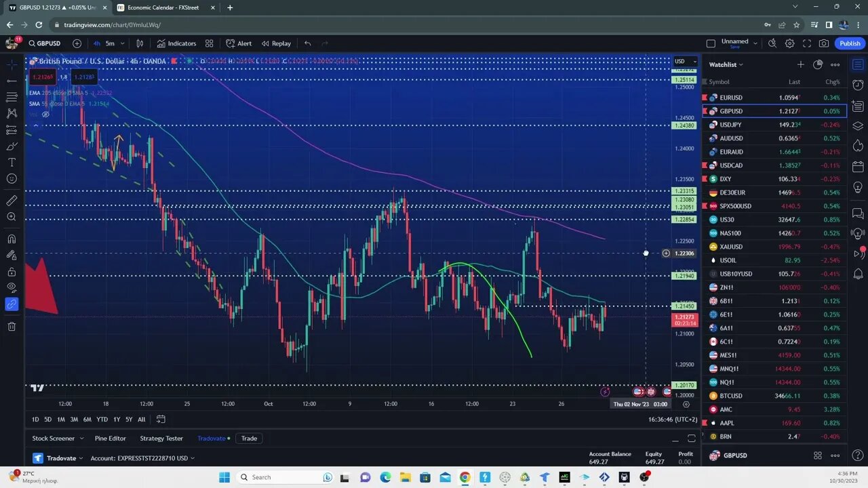Open the Object tree side panel
This screenshot has height=488, width=868.
(858, 126)
